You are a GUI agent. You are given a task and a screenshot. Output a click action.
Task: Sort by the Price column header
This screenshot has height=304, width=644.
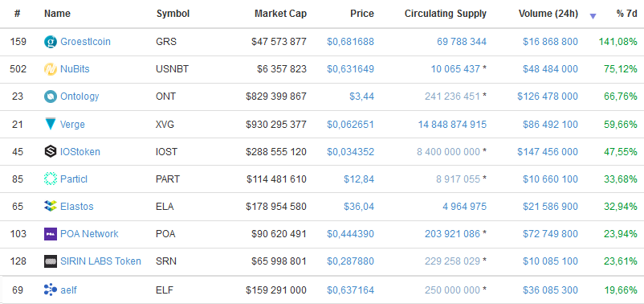(362, 14)
